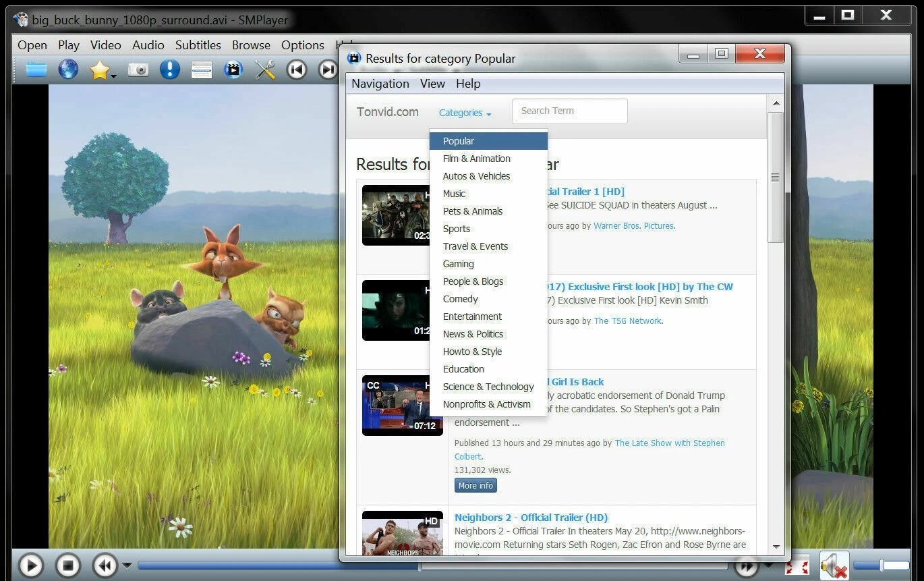Open the Play menu

69,45
